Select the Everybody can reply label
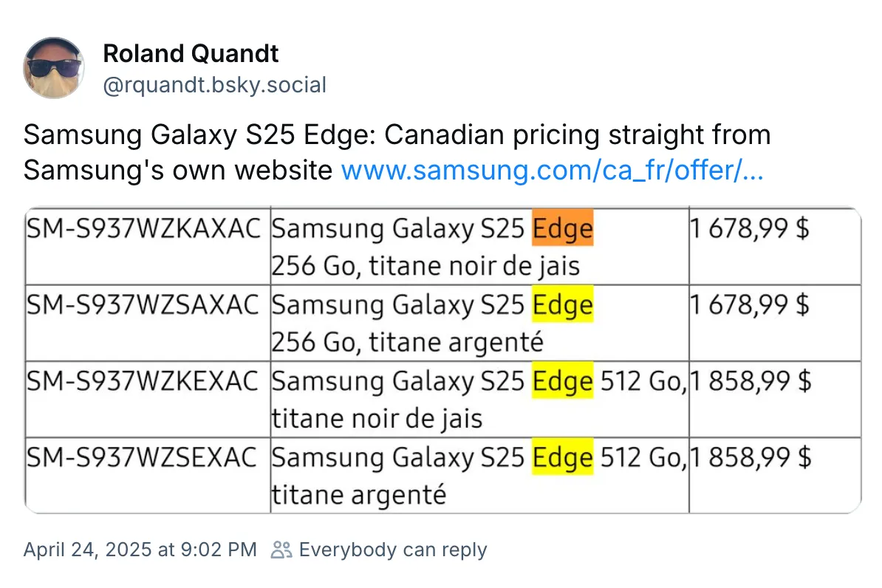This screenshot has height=588, width=882. click(392, 550)
